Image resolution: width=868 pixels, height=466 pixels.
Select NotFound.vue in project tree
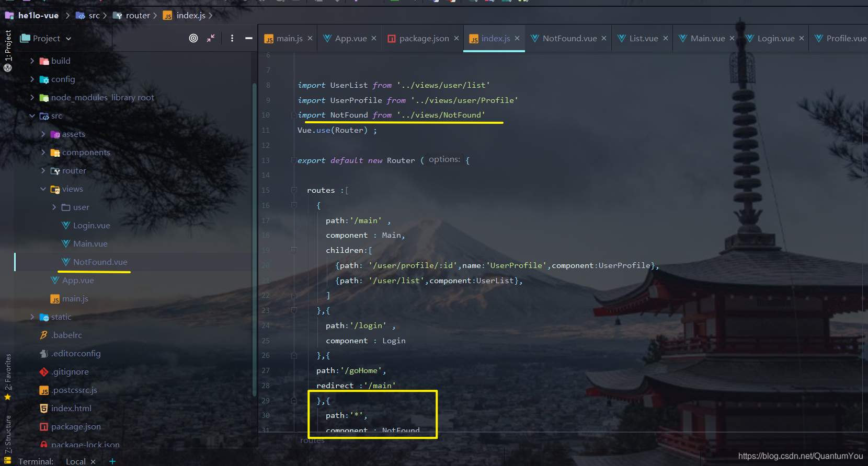pos(100,262)
